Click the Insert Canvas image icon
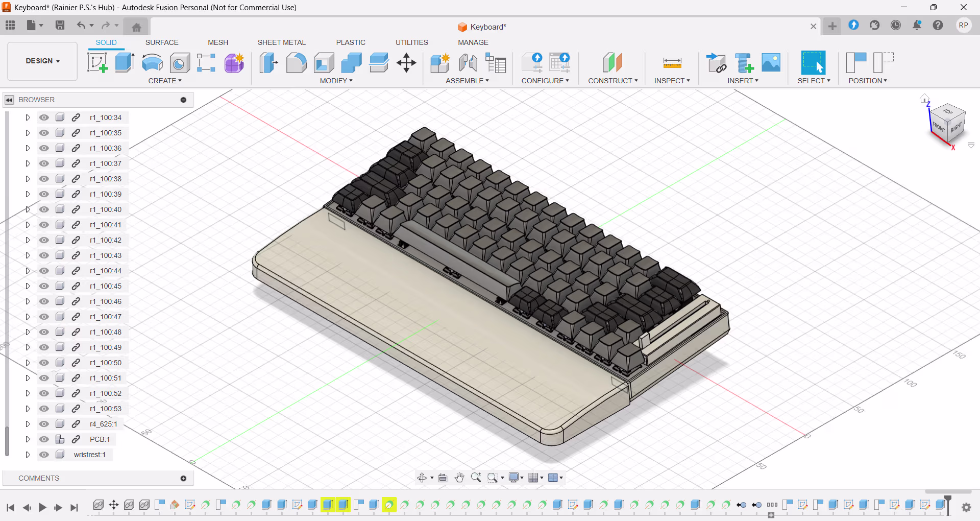 [771, 63]
